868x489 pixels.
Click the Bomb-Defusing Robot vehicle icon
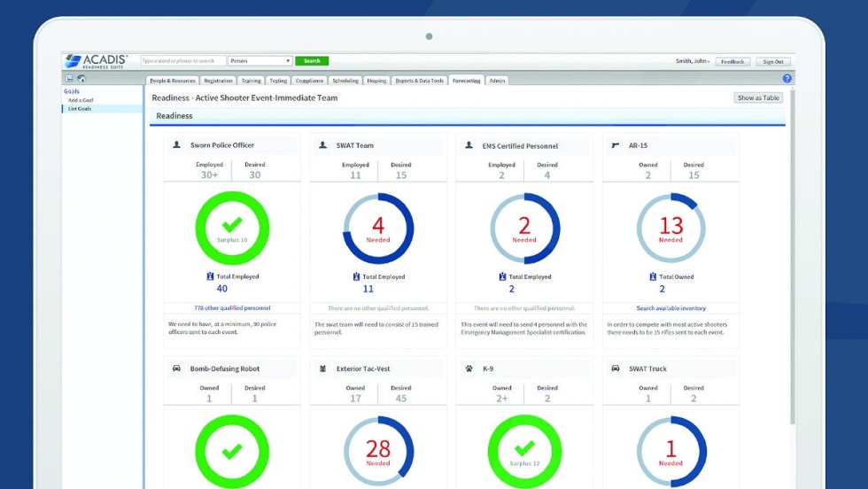tap(177, 369)
